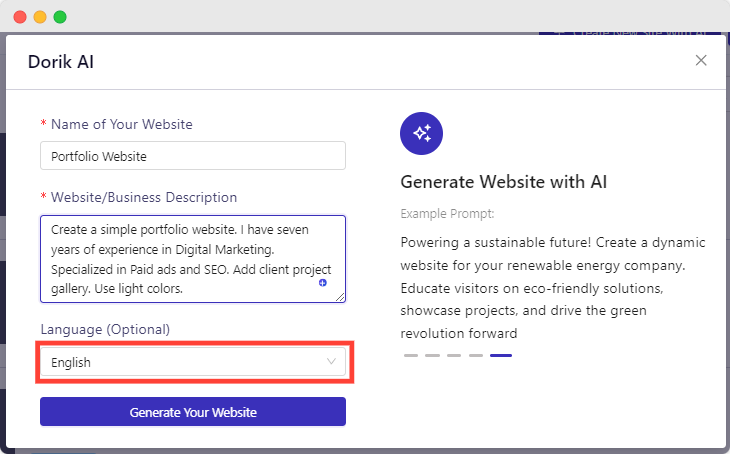
Task: Select the fourth example prompt slide dot
Action: (x=476, y=355)
